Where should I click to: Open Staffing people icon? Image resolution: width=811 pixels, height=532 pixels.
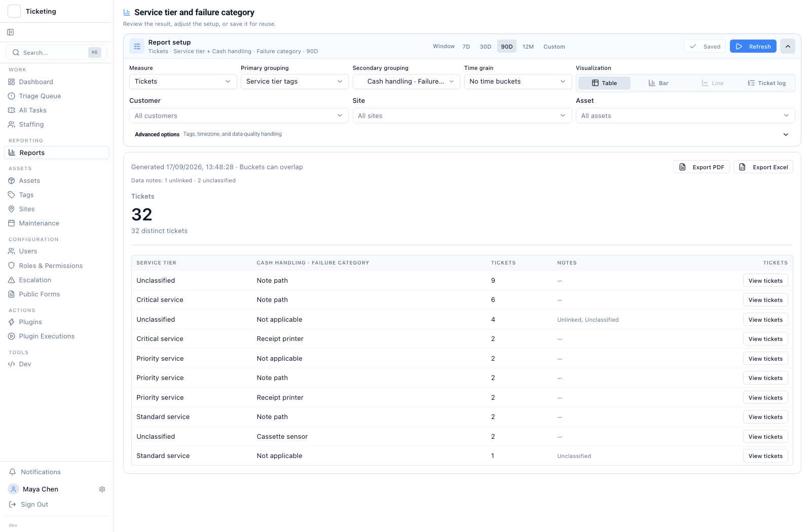(12, 125)
